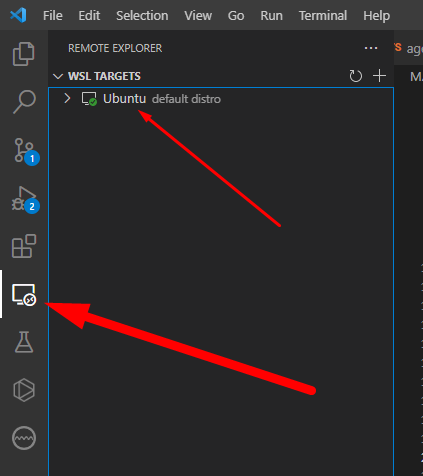Screen dimensions: 423x476
Task: Collapse the WSL TARGETS section
Action: [x=58, y=76]
